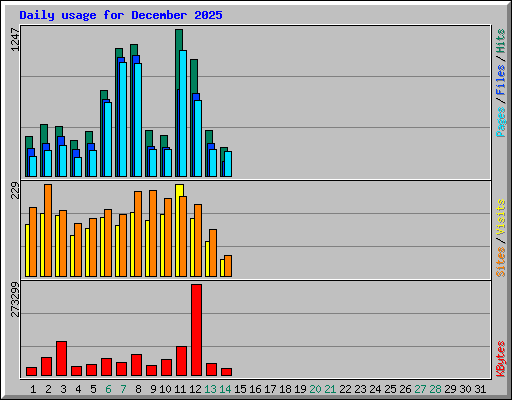Click the chart title 'Daily usage for December 2025'
Image resolution: width=512 pixels, height=400 pixels.
click(121, 15)
